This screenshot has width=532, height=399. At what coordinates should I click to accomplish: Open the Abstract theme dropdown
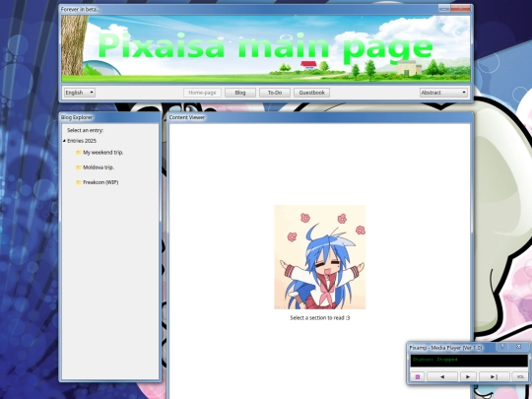click(443, 93)
